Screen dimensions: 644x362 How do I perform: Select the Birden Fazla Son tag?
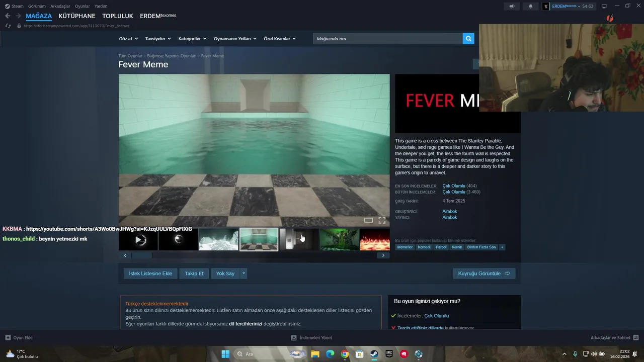tap(481, 247)
